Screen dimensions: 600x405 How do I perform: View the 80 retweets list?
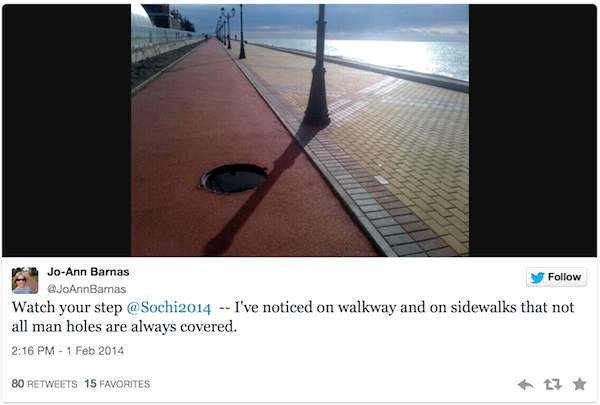coord(44,384)
